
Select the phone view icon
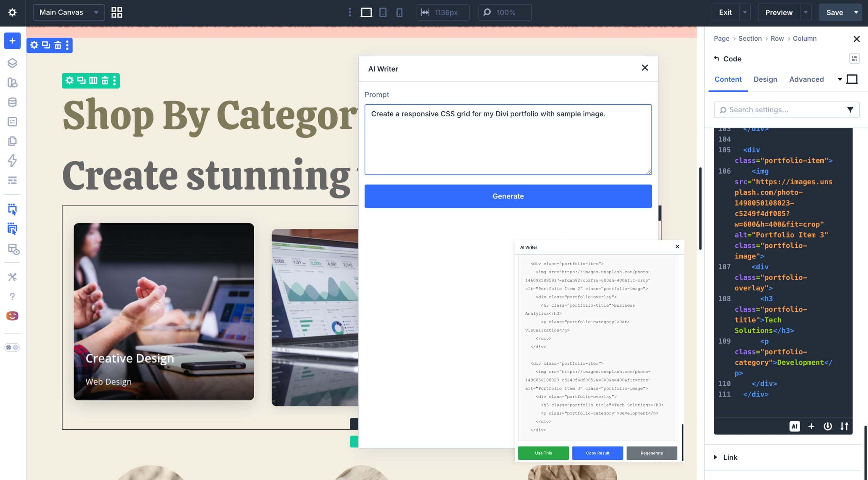coord(399,13)
